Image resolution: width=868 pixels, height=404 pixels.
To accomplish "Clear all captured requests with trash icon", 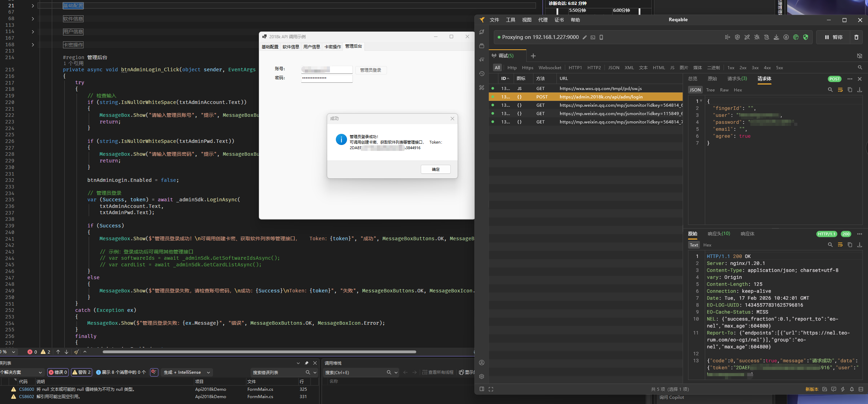I will (857, 37).
